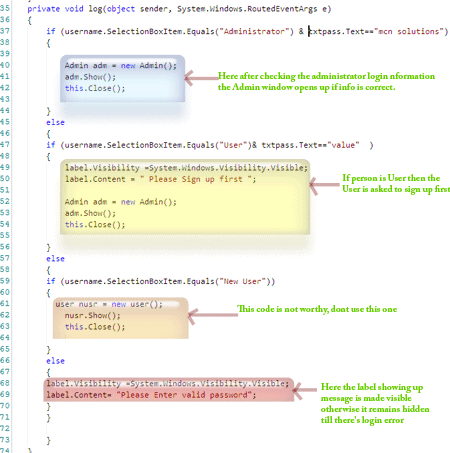
Task: Click 'this.Close();' on line 63
Action: [95, 327]
